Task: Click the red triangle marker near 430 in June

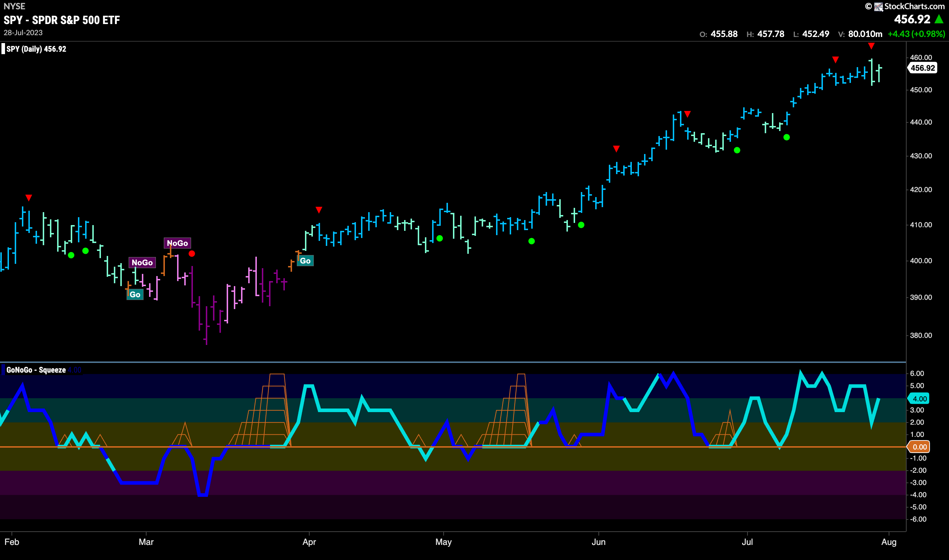Action: pyautogui.click(x=616, y=149)
